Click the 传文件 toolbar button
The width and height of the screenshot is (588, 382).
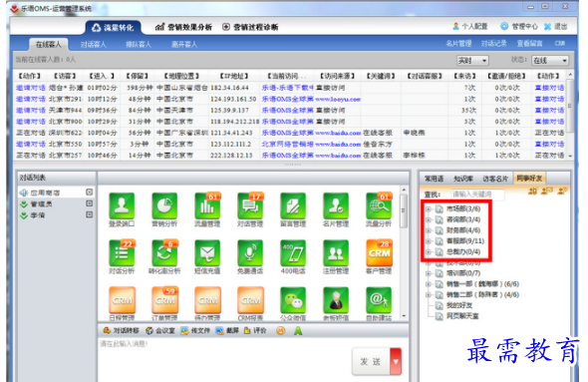click(x=195, y=330)
